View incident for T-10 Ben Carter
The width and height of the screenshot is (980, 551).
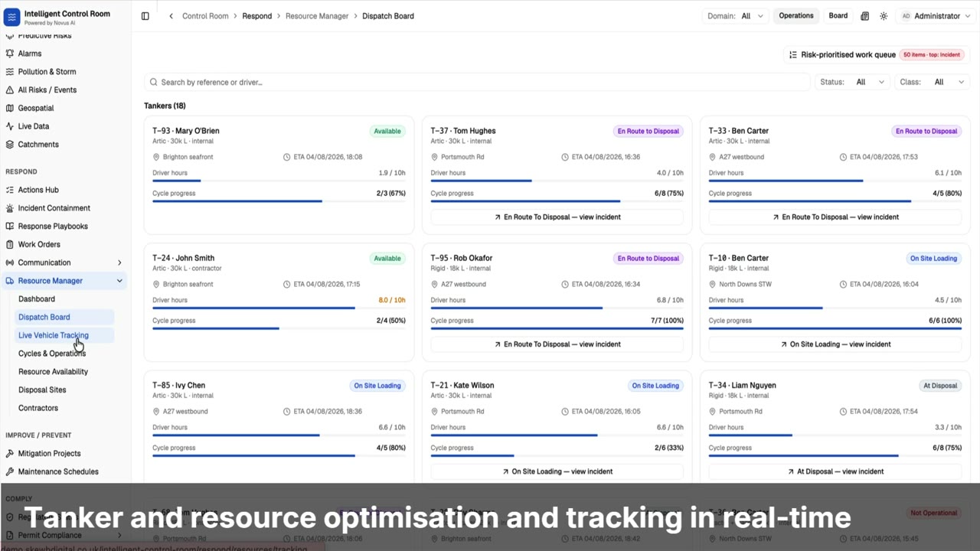835,344
